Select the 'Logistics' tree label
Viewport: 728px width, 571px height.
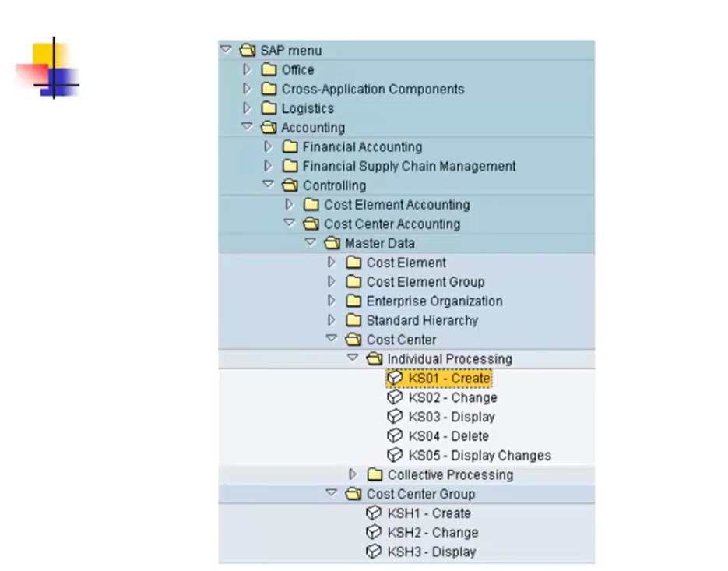point(308,108)
